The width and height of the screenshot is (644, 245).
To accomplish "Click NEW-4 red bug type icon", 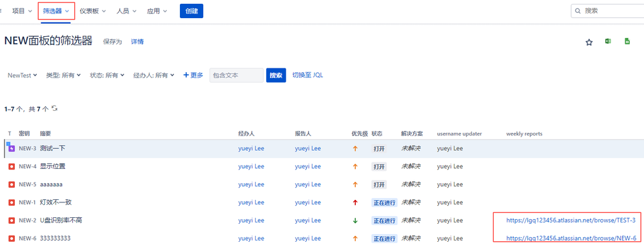I will pyautogui.click(x=12, y=166).
